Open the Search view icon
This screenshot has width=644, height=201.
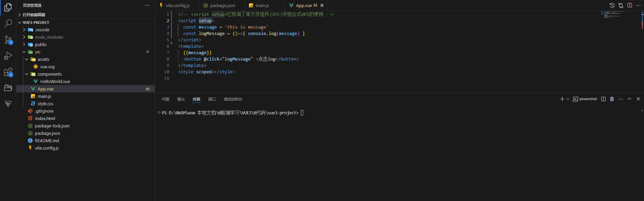[8, 23]
